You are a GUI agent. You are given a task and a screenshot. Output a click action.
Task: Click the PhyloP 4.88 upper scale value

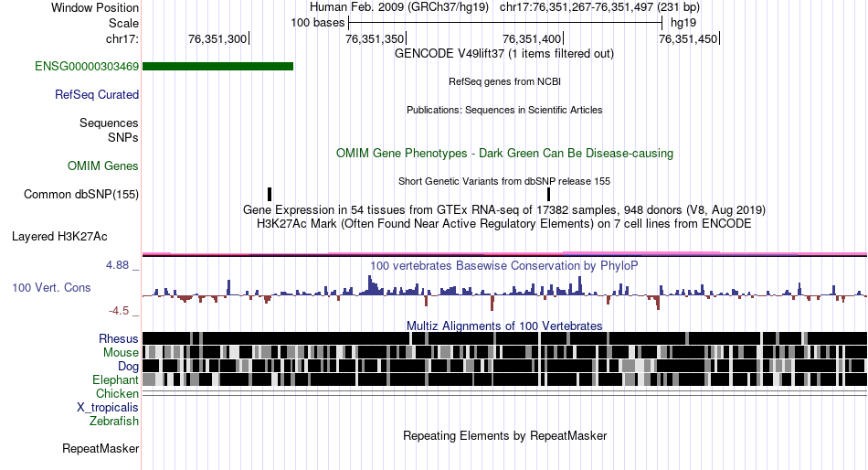coord(117,265)
